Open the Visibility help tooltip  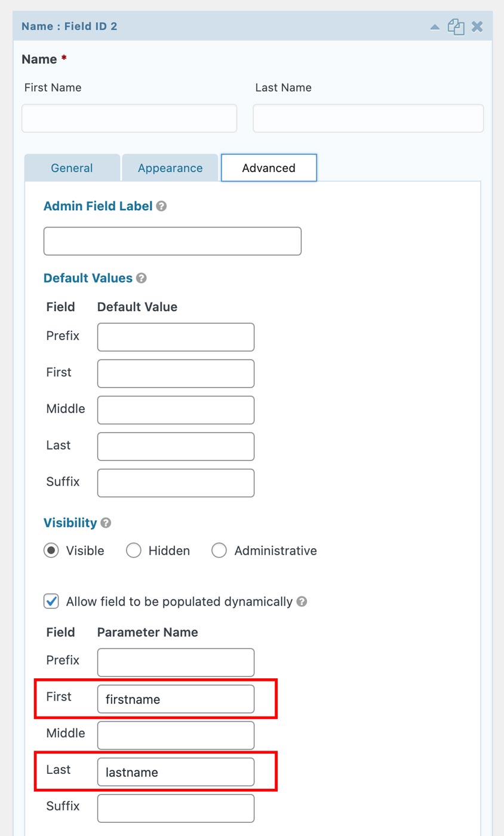[x=106, y=523]
